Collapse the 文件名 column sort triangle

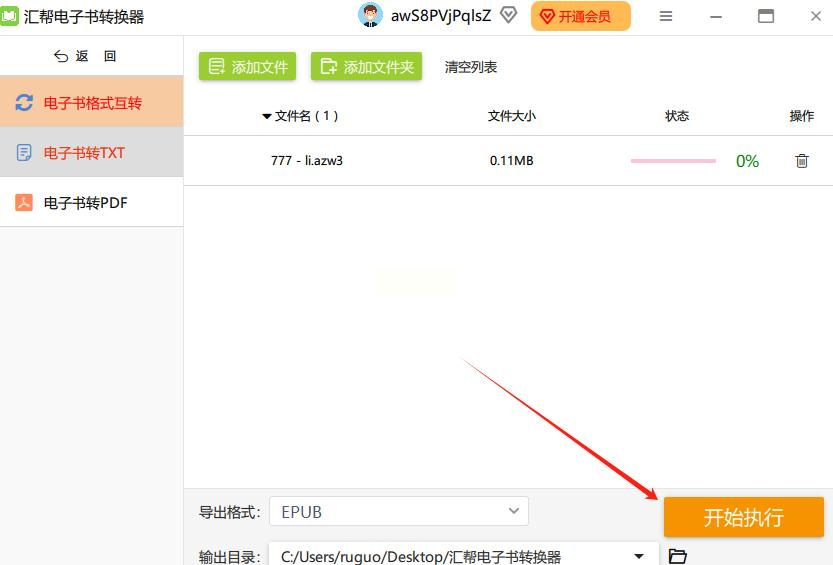pyautogui.click(x=267, y=116)
